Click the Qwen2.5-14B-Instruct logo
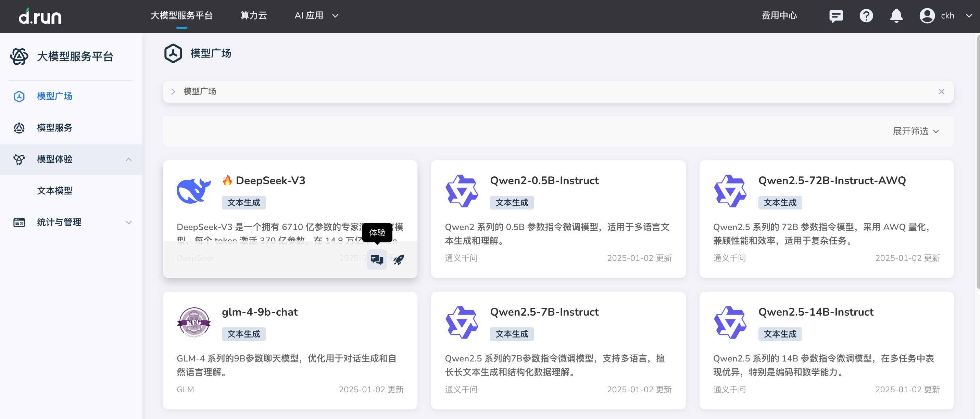Viewport: 980px width, 419px height. [730, 322]
